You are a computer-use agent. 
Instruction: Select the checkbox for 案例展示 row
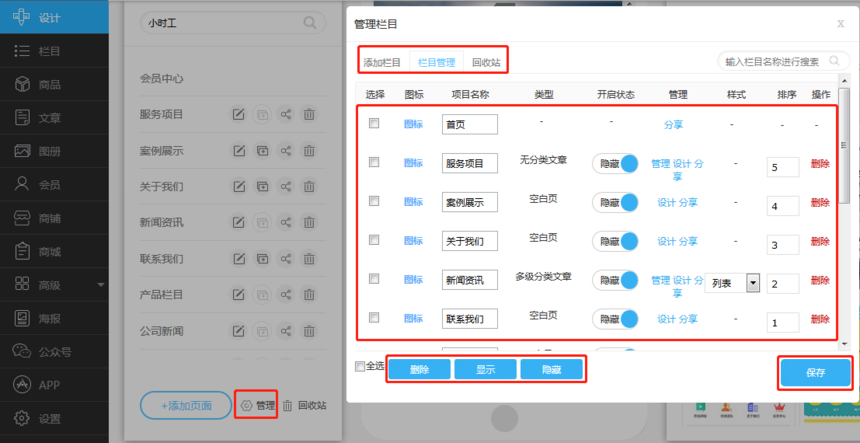(374, 201)
